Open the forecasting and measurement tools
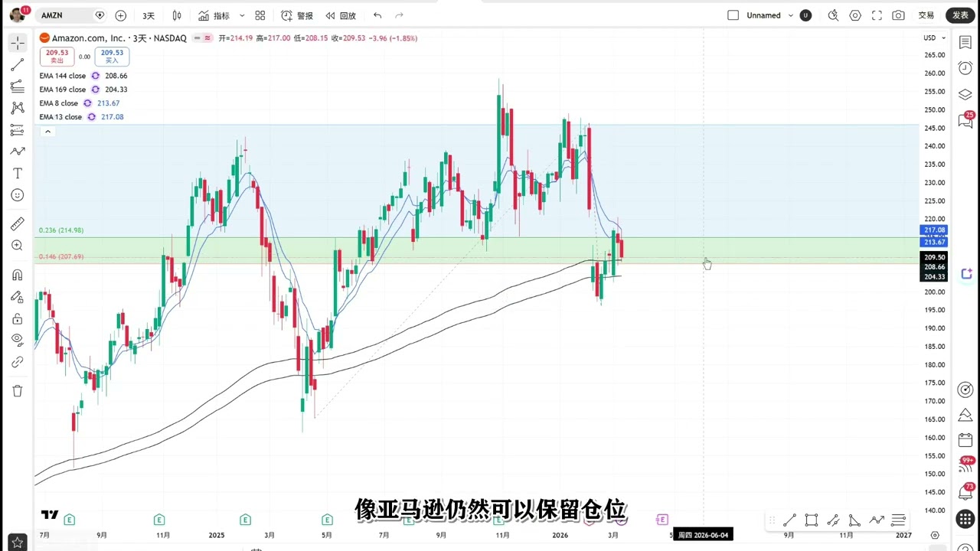Image resolution: width=980 pixels, height=551 pixels. [x=17, y=130]
